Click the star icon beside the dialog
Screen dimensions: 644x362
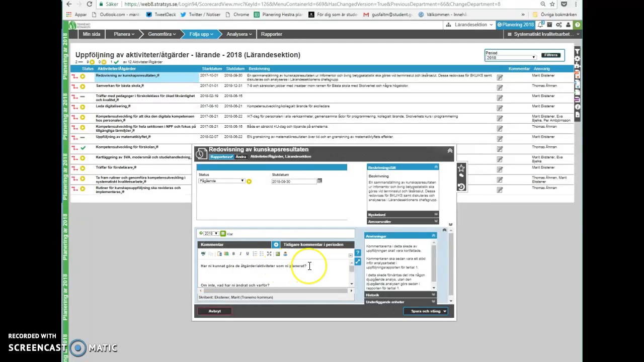click(461, 168)
